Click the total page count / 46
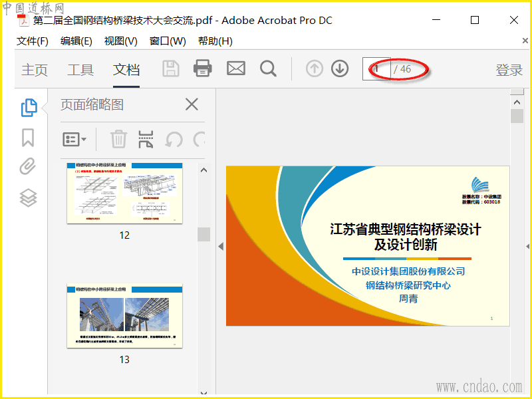 pyautogui.click(x=402, y=69)
